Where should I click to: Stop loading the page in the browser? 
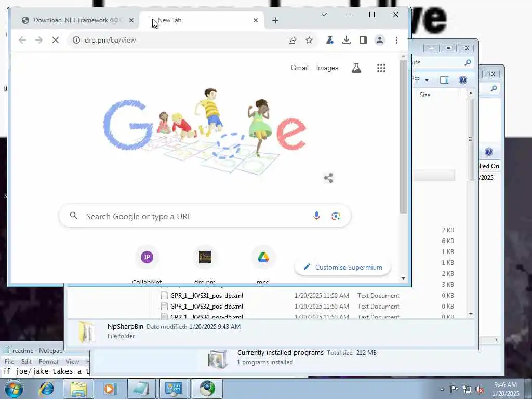click(56, 40)
